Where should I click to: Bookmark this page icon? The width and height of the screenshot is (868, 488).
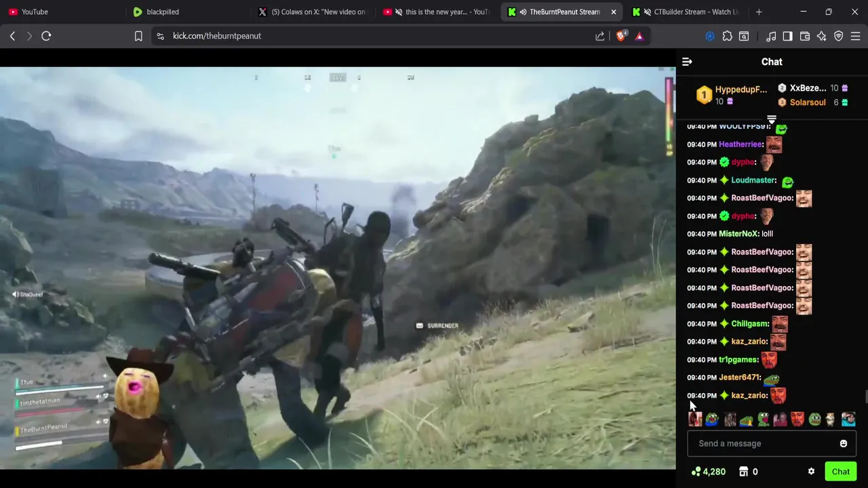(x=138, y=36)
